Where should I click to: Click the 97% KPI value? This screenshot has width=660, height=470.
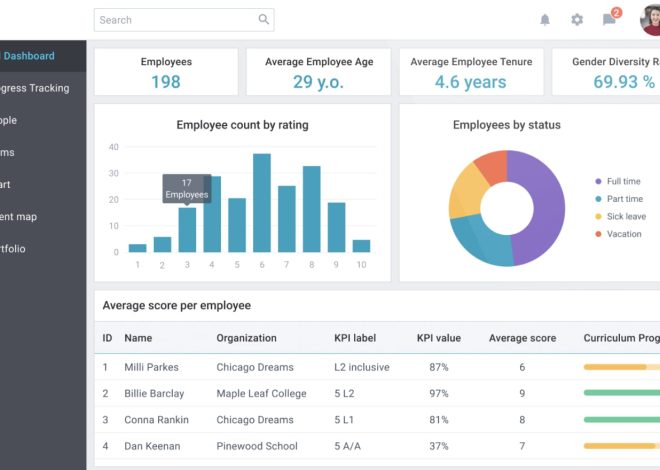click(x=439, y=393)
